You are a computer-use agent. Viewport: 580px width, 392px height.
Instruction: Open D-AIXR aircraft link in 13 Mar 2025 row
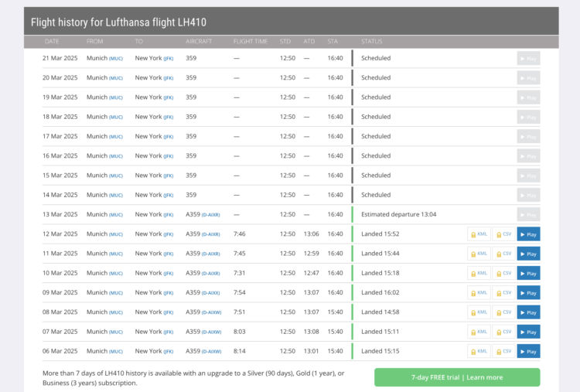(211, 215)
